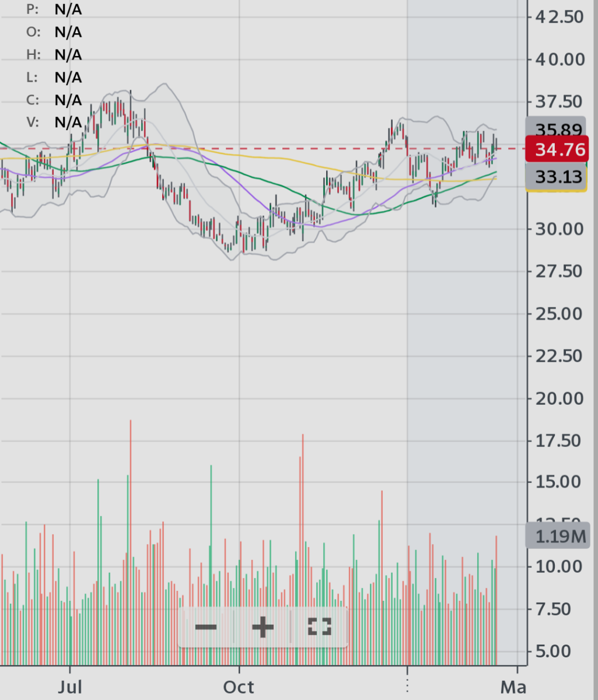Select the V: N/A volume readout

tap(54, 122)
